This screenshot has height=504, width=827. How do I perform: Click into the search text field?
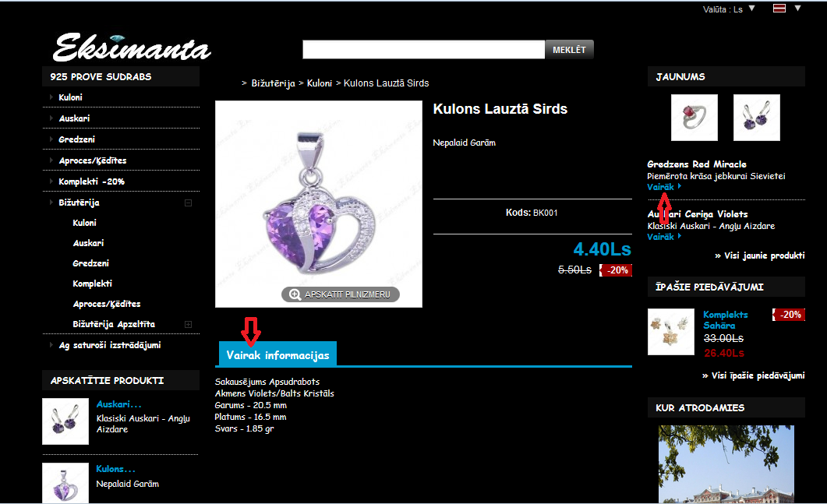(x=423, y=50)
